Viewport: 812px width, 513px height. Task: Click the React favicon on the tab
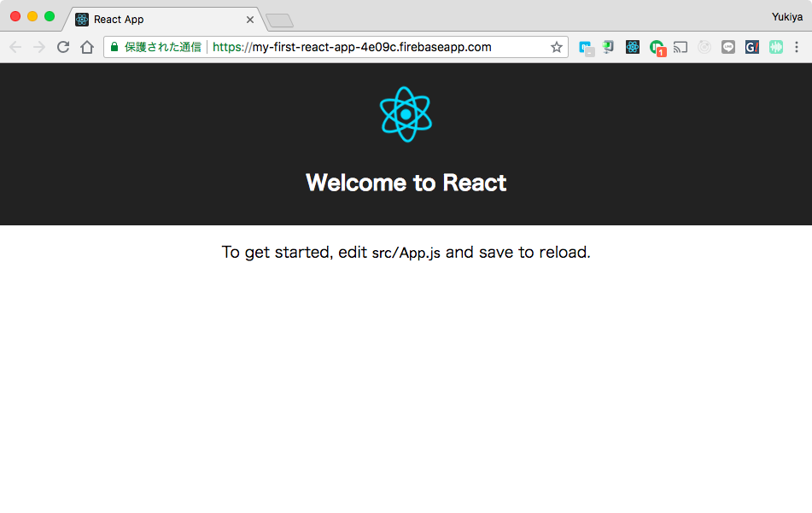[x=82, y=20]
